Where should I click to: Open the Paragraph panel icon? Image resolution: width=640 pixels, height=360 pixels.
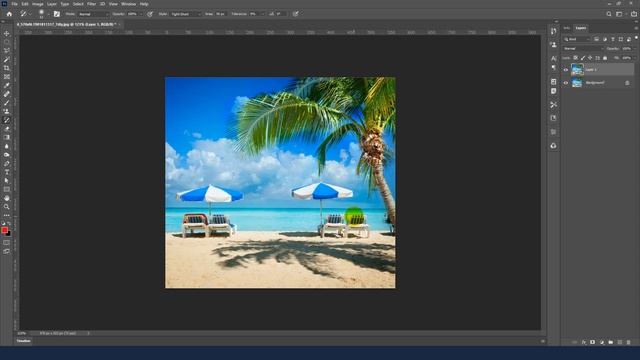pyautogui.click(x=553, y=68)
